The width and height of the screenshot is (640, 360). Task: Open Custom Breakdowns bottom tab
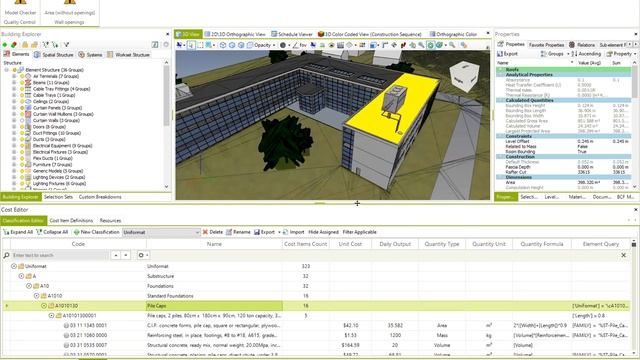pos(100,197)
